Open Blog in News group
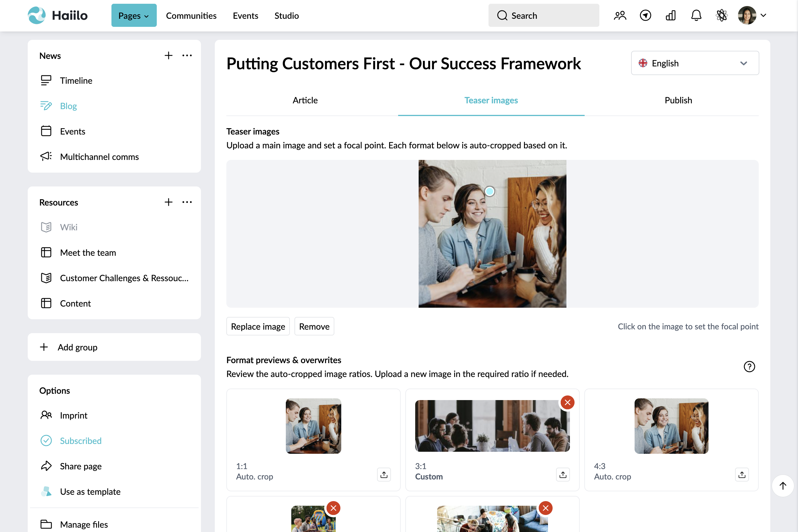Screen dimensions: 798x532 click(x=68, y=106)
